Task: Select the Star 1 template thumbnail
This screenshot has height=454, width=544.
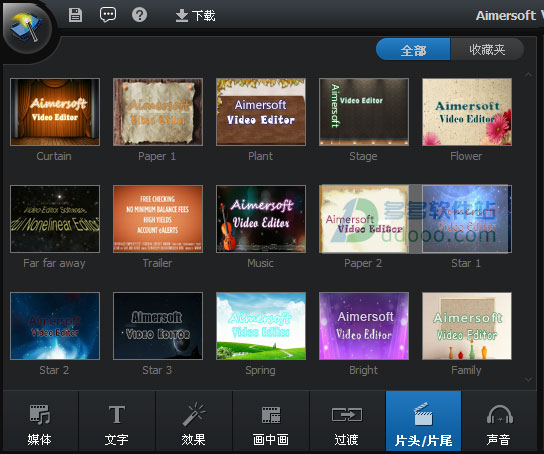Action: [x=467, y=219]
